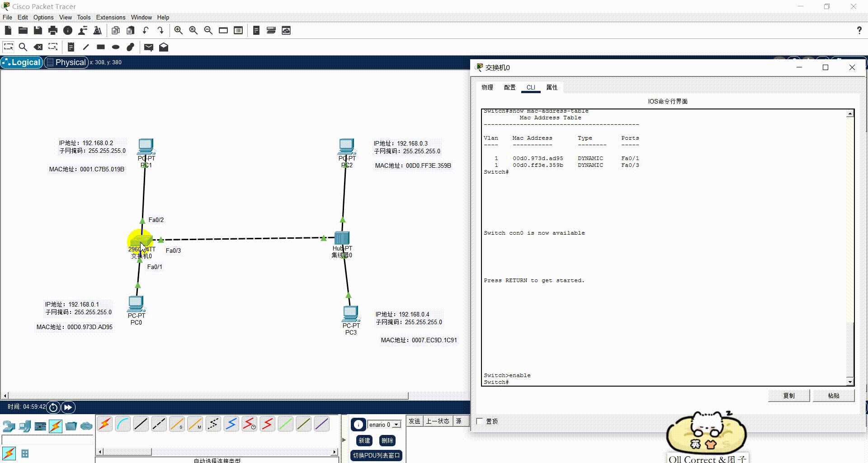Fast forward time button
This screenshot has width=868, height=463.
click(68, 407)
